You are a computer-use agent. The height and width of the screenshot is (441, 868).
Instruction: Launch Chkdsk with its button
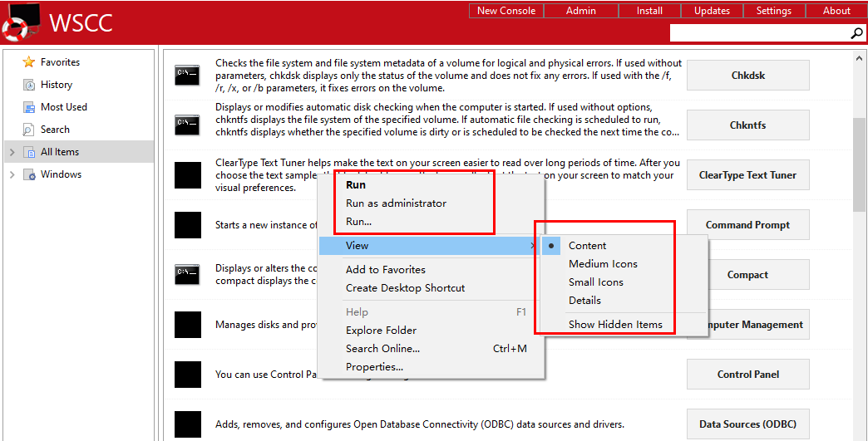[x=748, y=75]
